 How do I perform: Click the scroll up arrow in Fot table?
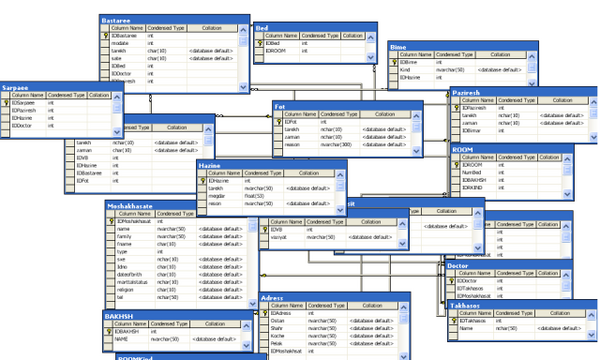click(x=416, y=116)
